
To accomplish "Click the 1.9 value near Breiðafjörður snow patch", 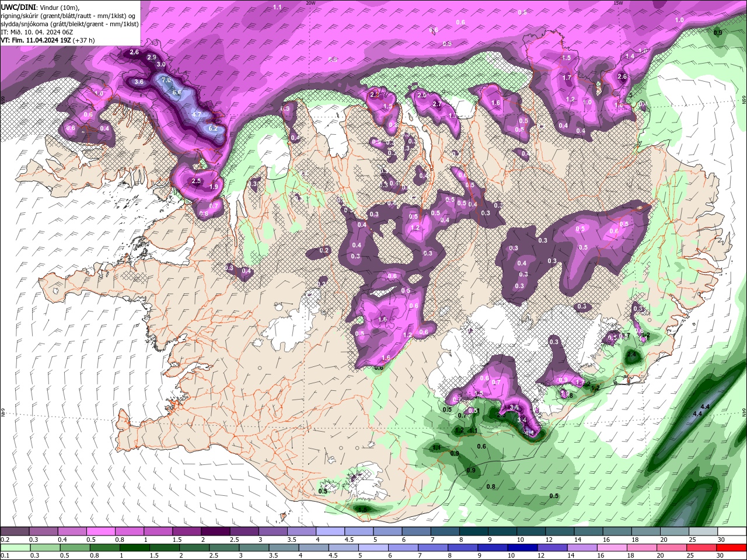I will click(x=214, y=187).
